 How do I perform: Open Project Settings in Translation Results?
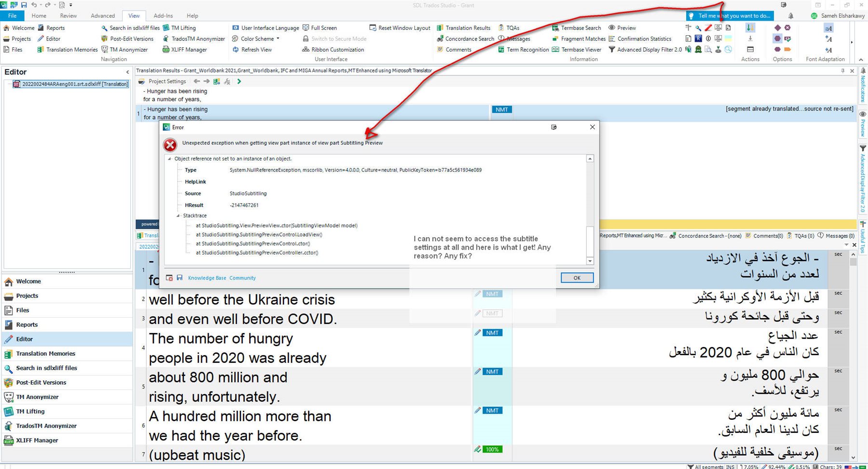162,81
